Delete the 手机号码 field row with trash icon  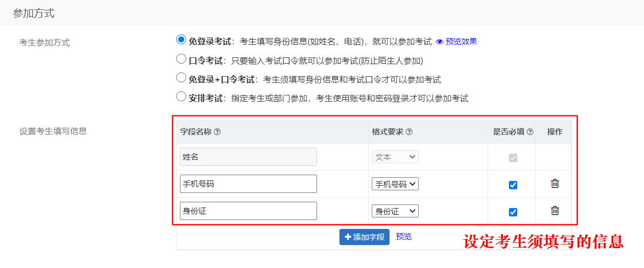click(555, 184)
